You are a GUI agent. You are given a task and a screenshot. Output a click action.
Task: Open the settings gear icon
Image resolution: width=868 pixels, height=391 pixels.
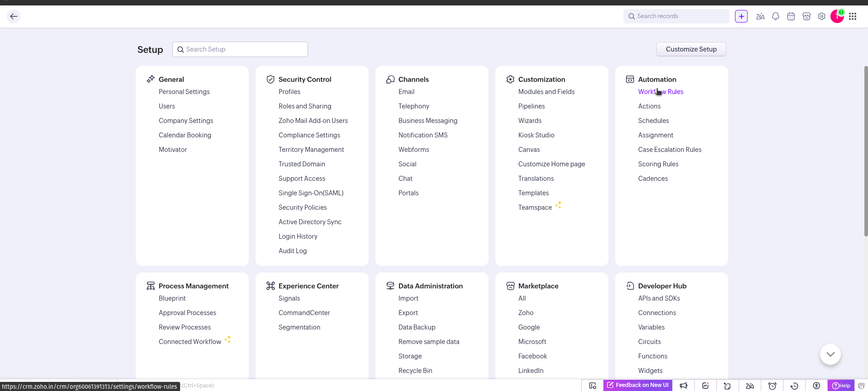[x=822, y=17]
